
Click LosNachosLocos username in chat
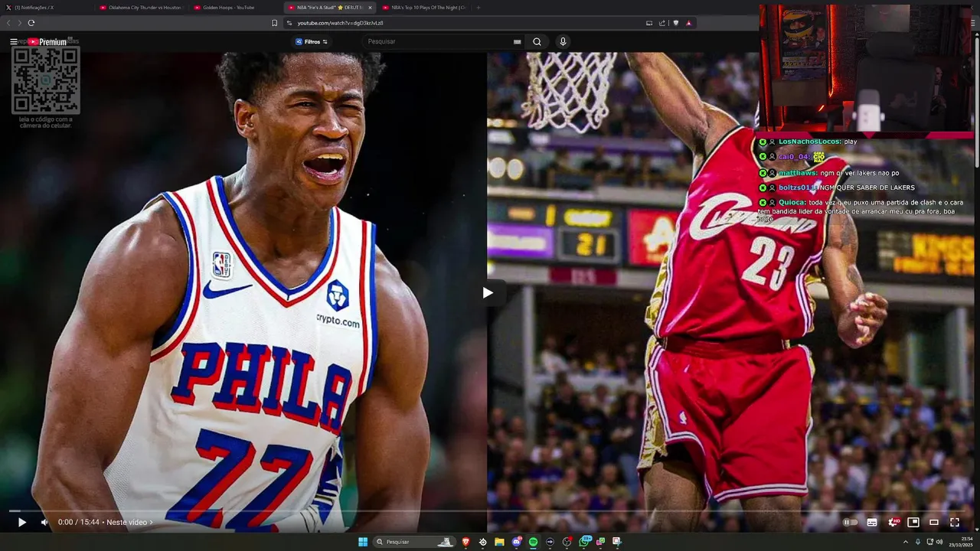[810, 142]
